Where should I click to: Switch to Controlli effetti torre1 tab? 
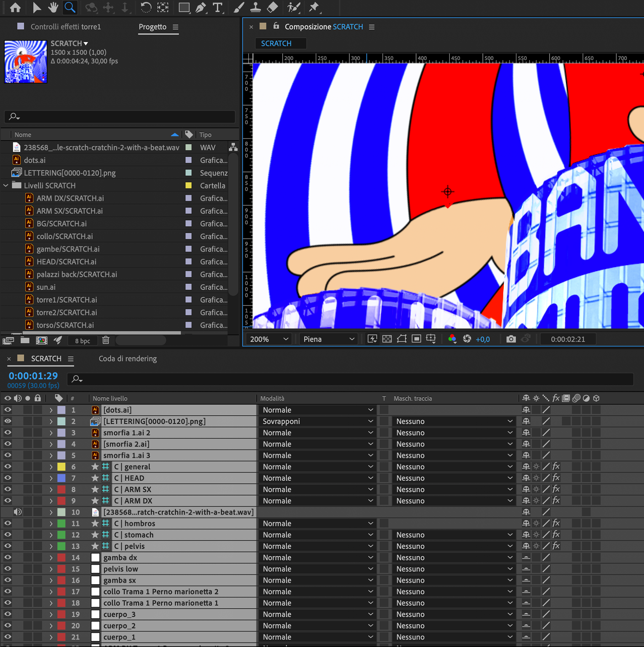(x=66, y=27)
